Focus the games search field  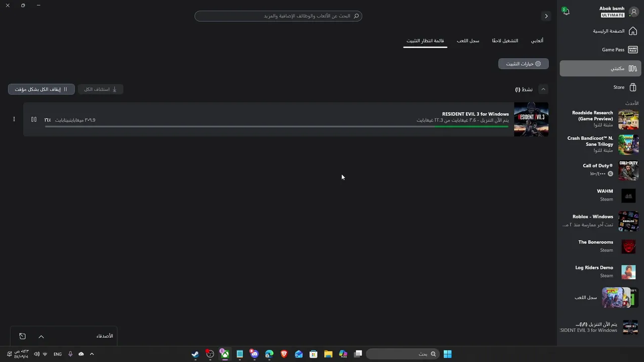(278, 16)
